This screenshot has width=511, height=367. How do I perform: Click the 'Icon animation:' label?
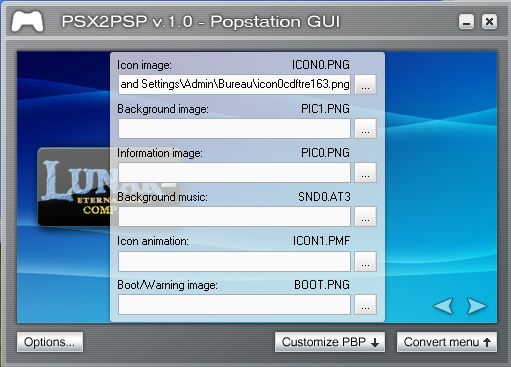point(153,241)
